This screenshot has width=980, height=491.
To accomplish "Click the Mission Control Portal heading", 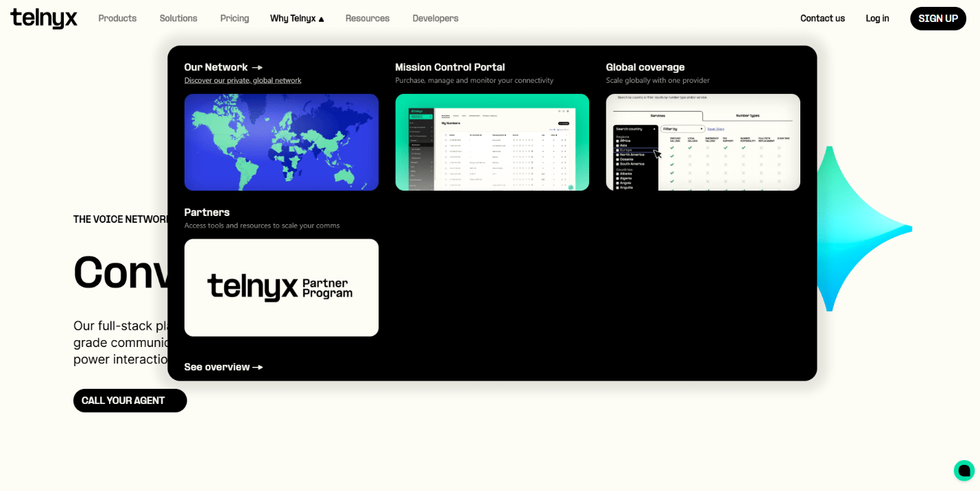I will pyautogui.click(x=450, y=67).
